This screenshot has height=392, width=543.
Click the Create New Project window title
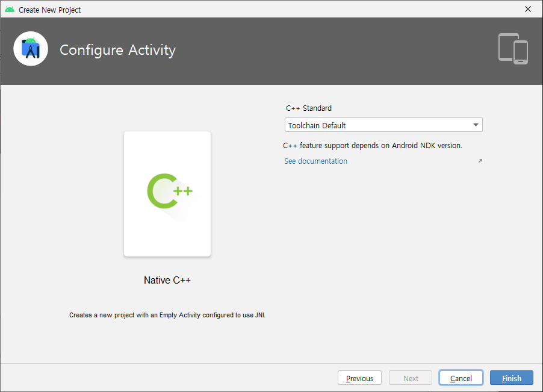(49, 10)
